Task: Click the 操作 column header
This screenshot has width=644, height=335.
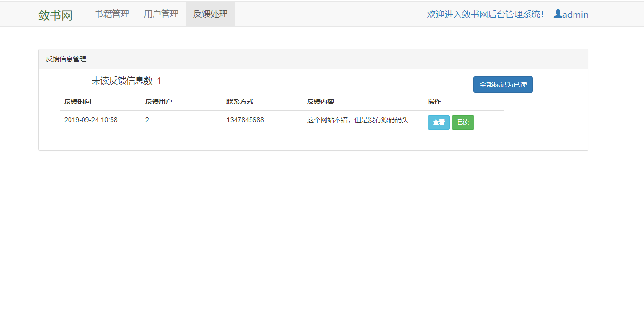Action: click(x=433, y=102)
